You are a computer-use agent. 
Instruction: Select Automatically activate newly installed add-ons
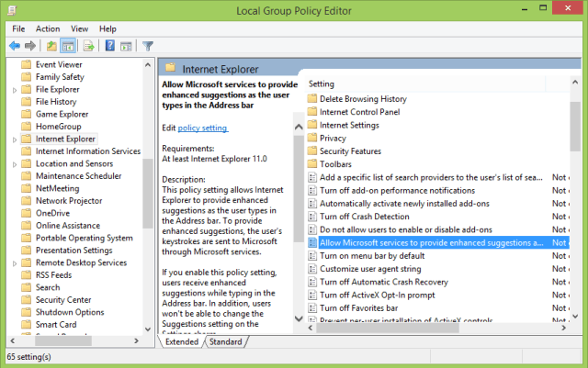[x=404, y=204]
